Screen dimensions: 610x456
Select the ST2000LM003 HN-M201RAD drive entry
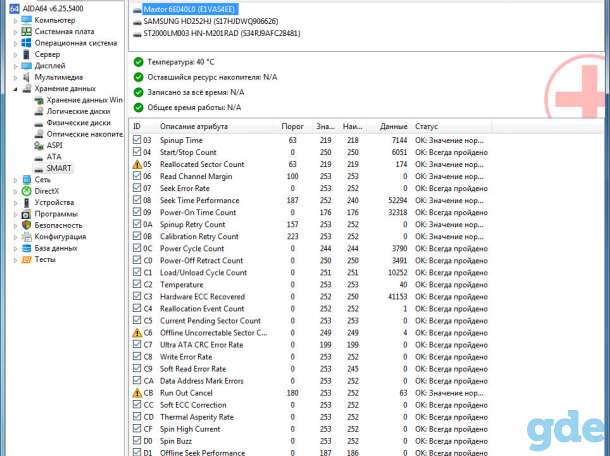(222, 33)
